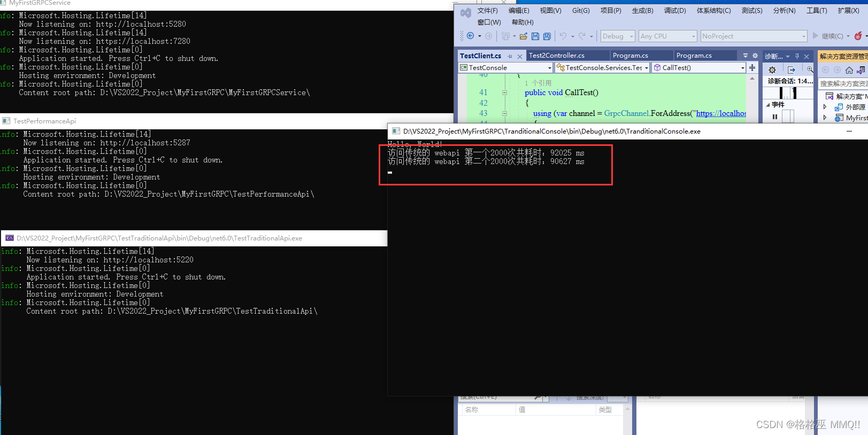Pause the diagnostics events timeline
Screen dimensions: 868x435
[775, 116]
